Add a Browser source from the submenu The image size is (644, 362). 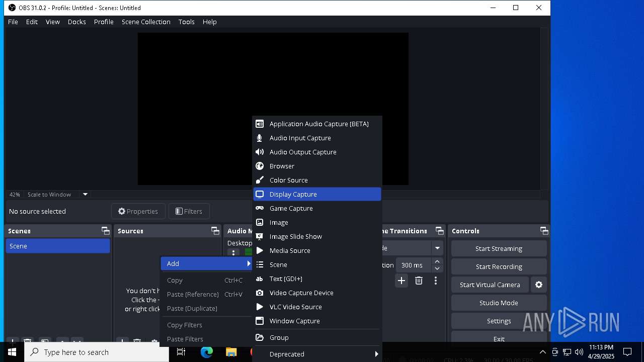click(x=317, y=166)
